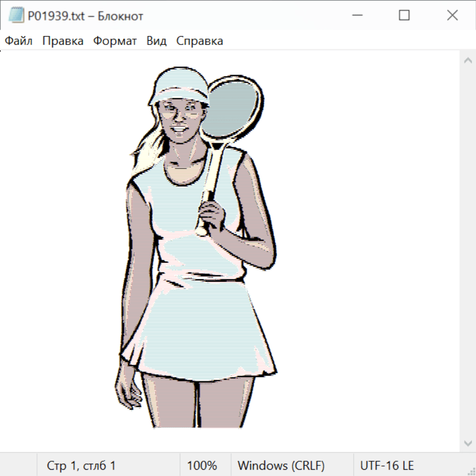Click the scroll down arrow of the vertical scrollbar
This screenshot has width=476, height=476.
(x=468, y=443)
